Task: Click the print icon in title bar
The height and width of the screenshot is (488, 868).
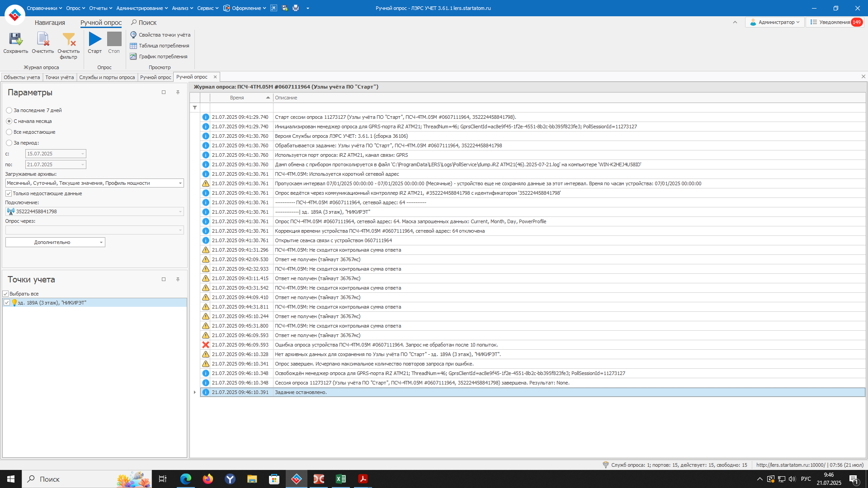Action: [296, 8]
